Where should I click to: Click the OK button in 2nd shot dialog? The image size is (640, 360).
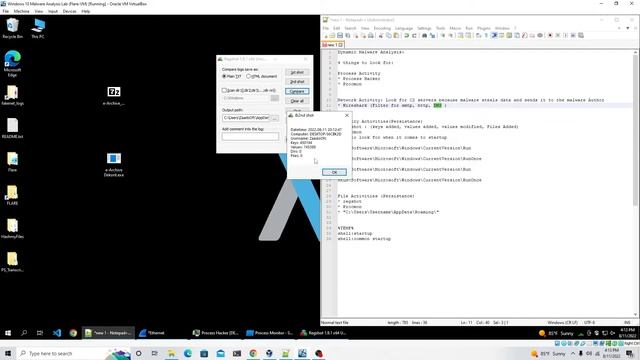334,172
